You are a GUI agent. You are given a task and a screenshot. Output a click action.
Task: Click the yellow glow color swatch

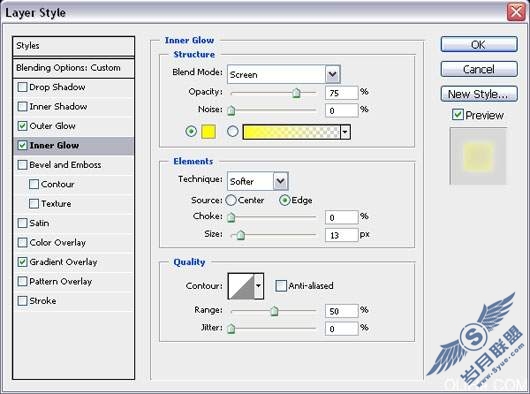pyautogui.click(x=208, y=131)
